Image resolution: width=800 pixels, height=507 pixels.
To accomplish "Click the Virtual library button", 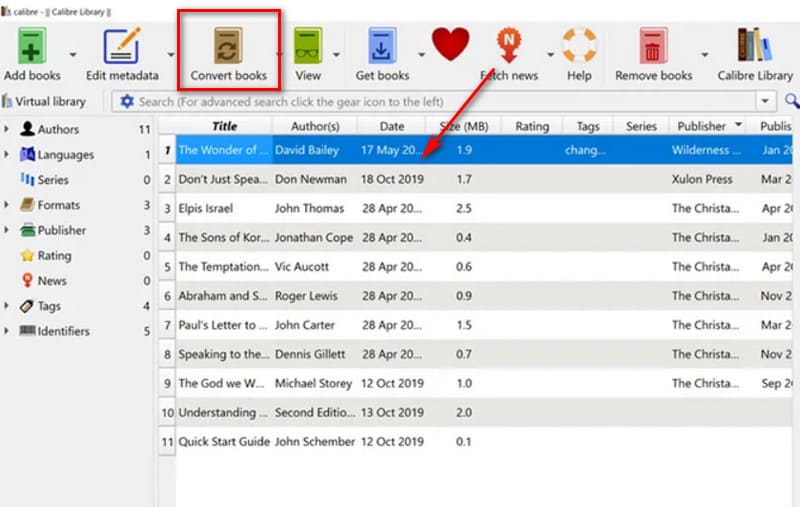I will click(44, 102).
